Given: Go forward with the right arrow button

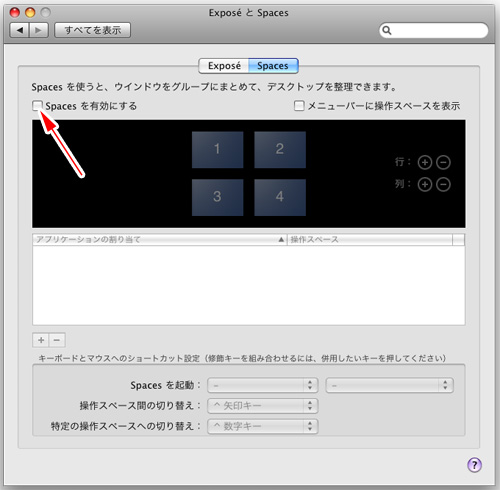Looking at the screenshot, I should (x=39, y=30).
